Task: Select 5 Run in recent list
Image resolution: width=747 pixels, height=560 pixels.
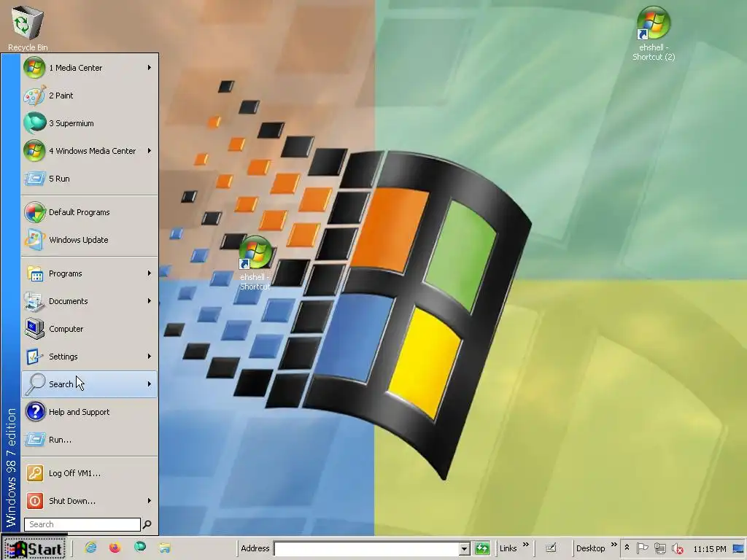Action: click(x=90, y=179)
